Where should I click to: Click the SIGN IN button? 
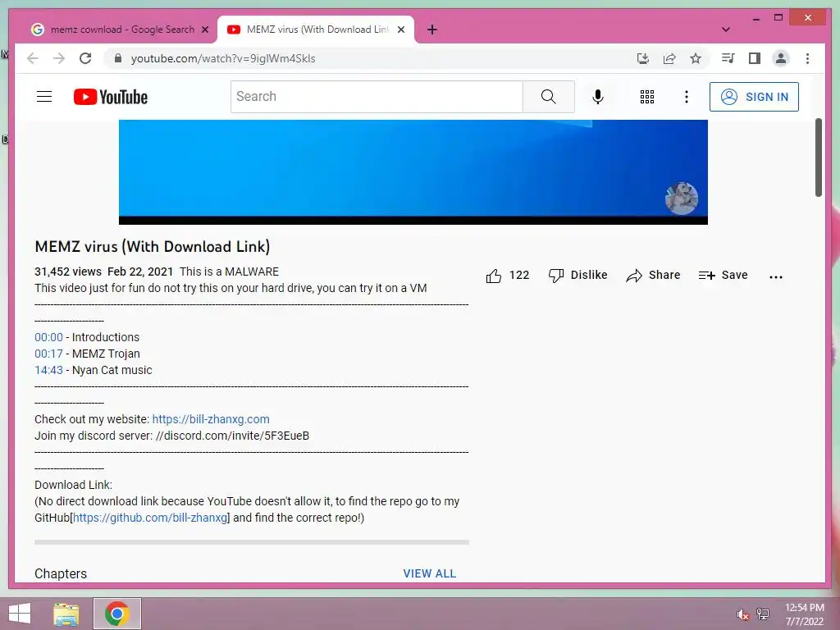754,97
